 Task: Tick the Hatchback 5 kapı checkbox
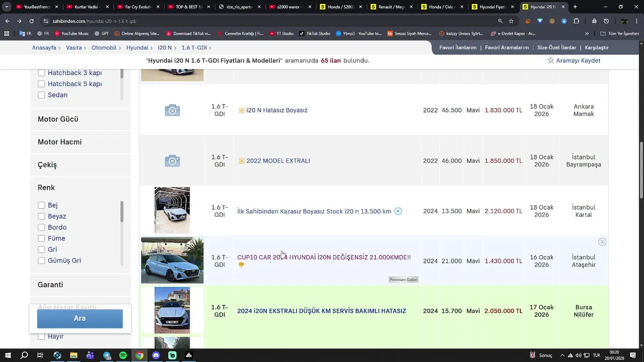click(41, 84)
